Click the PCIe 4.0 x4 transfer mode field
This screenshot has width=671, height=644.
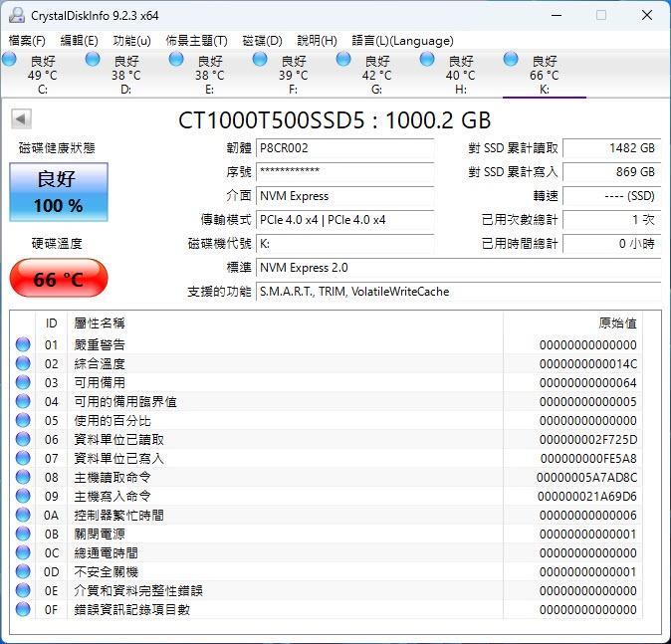tap(344, 220)
